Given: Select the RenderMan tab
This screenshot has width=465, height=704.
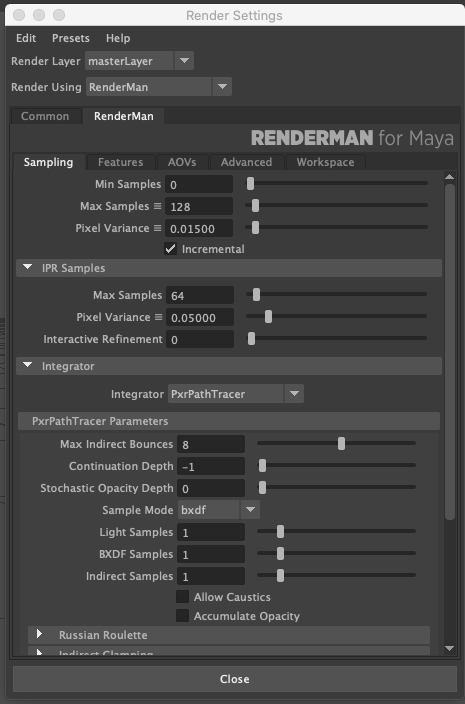Looking at the screenshot, I should click(x=123, y=116).
